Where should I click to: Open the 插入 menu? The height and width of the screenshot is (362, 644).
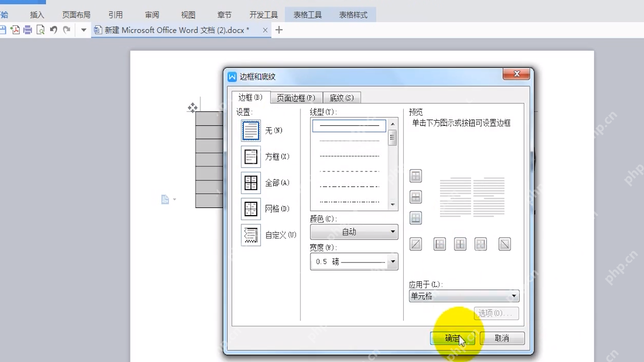click(37, 15)
